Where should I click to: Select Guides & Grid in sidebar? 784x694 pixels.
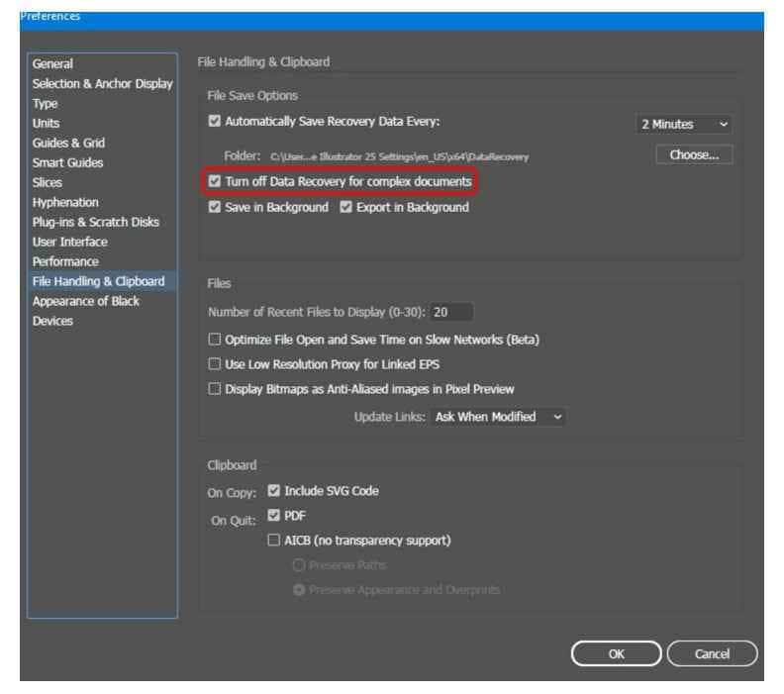click(x=69, y=143)
